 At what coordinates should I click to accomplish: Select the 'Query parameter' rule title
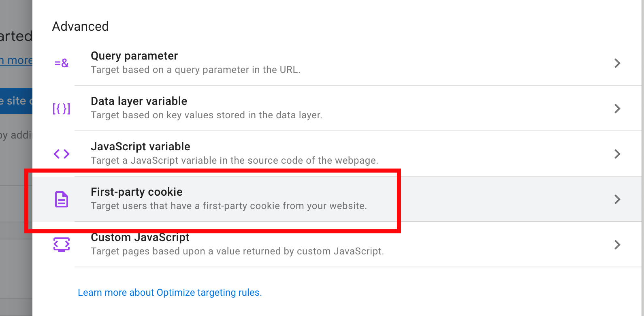click(134, 56)
